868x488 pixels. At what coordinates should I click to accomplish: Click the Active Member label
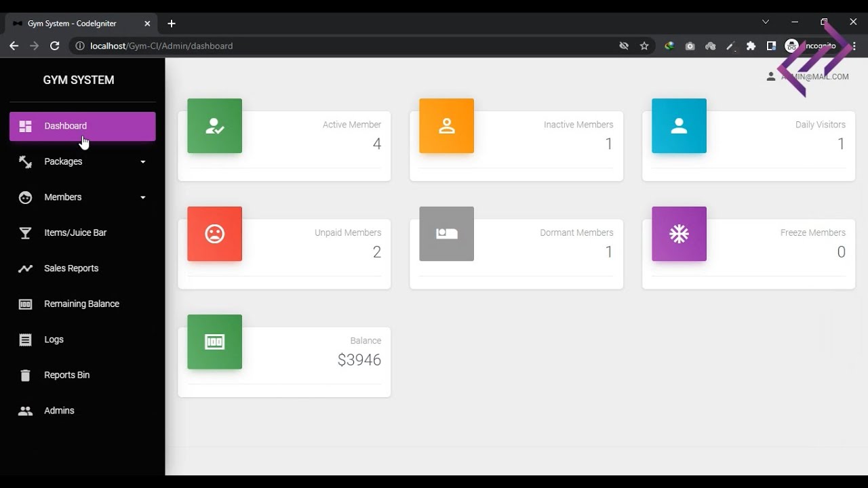(352, 125)
